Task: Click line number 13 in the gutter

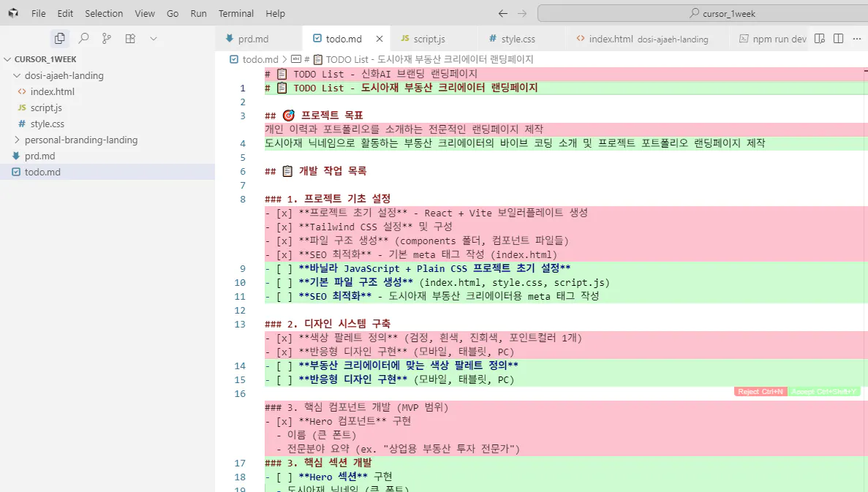Action: click(240, 325)
